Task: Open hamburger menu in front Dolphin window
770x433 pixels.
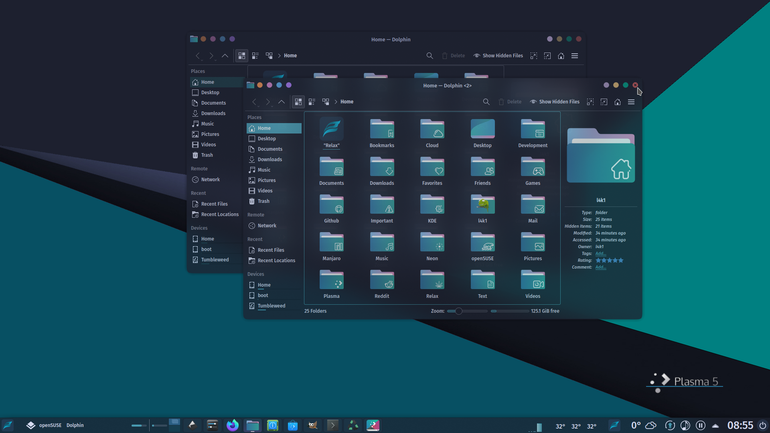Action: [x=632, y=102]
